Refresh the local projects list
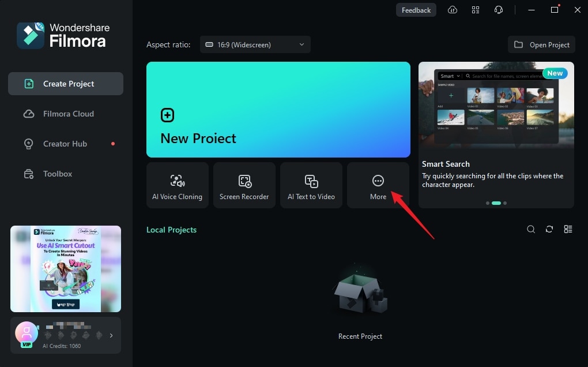The image size is (588, 367). [549, 229]
